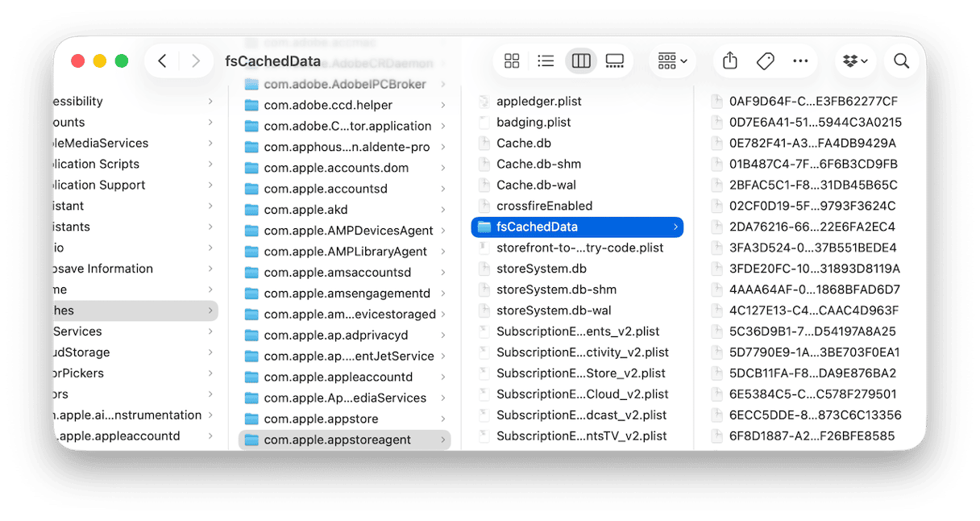The image size is (980, 521).
Task: Switch to gallery view
Action: point(615,61)
